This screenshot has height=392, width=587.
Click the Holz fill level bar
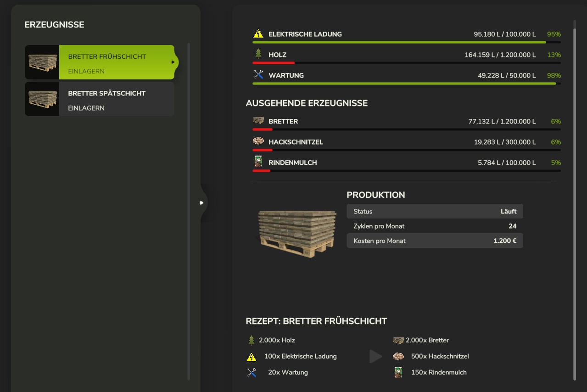(406, 63)
